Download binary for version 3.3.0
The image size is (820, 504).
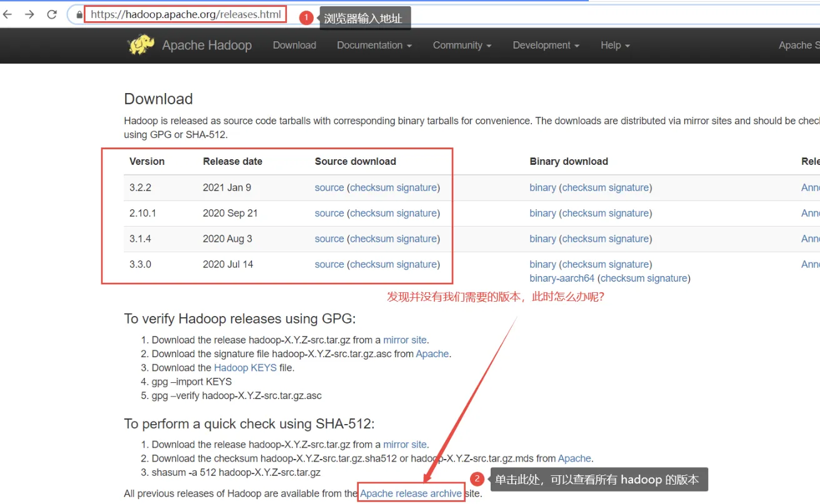click(x=542, y=264)
